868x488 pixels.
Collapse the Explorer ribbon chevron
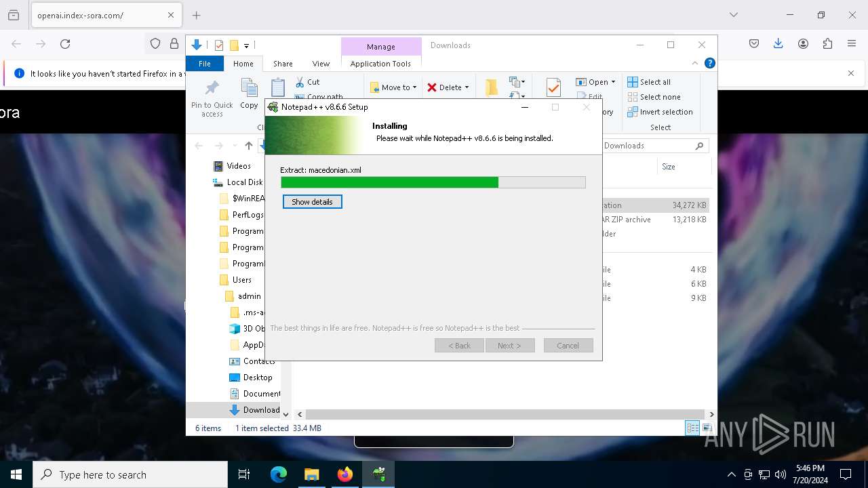pos(695,63)
